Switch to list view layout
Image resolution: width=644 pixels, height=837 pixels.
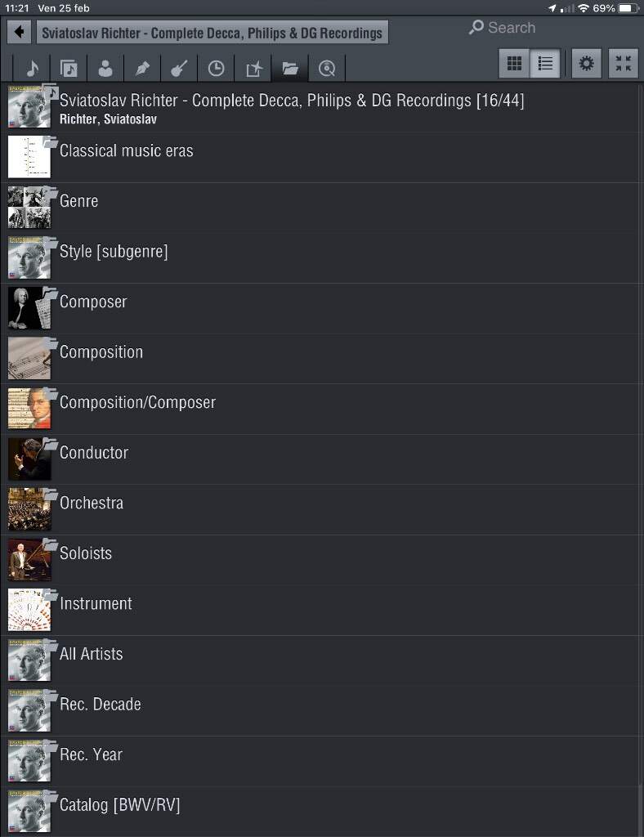[x=545, y=64]
